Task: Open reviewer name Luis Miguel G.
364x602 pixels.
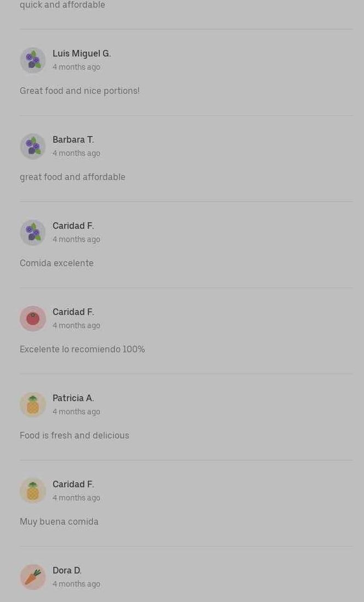Action: coord(82,54)
